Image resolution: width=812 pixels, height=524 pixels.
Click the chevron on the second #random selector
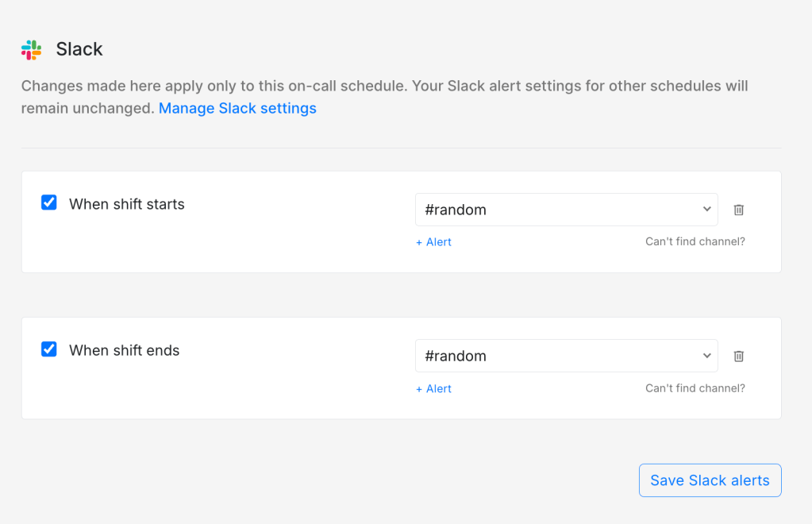706,356
